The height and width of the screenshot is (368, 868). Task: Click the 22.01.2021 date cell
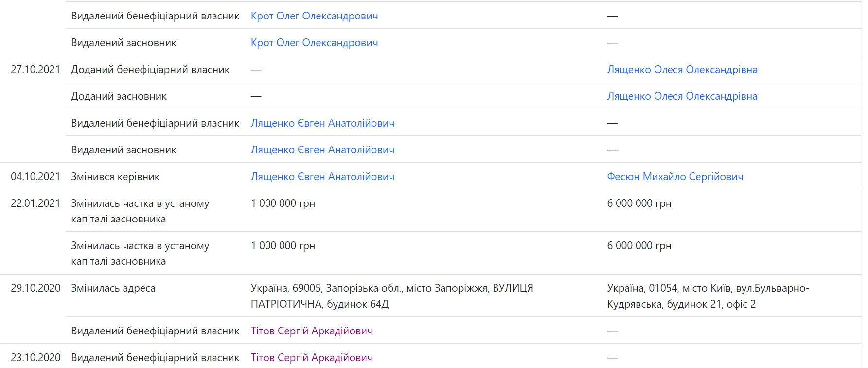point(35,203)
